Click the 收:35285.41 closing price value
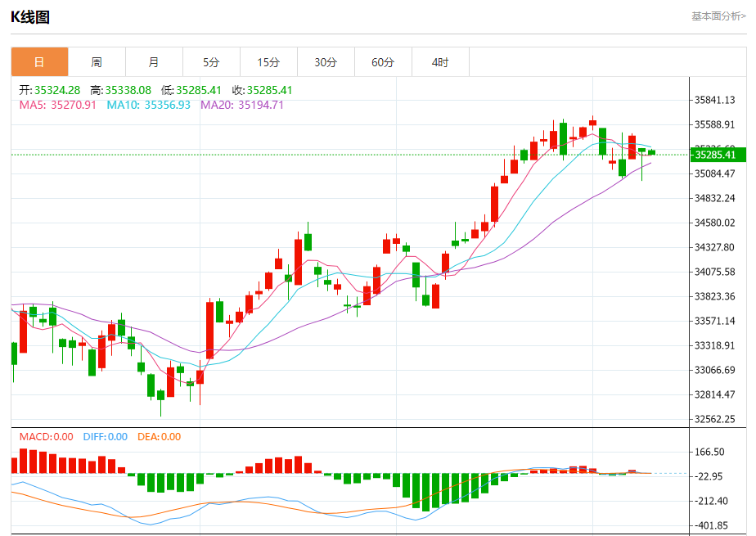756x536 pixels. point(263,90)
